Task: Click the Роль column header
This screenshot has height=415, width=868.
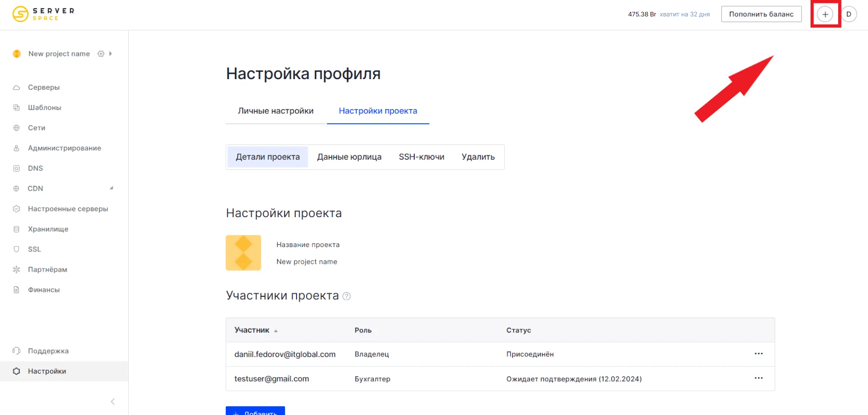Action: click(363, 330)
